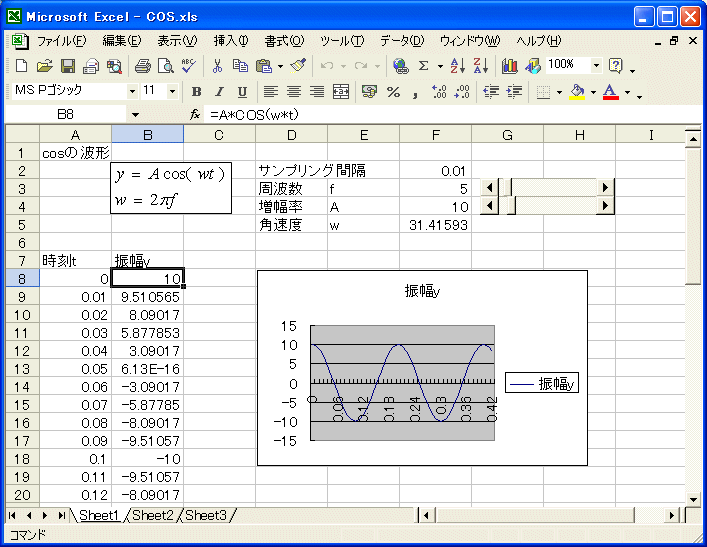Open the AutoSum functions arrow

(x=440, y=66)
